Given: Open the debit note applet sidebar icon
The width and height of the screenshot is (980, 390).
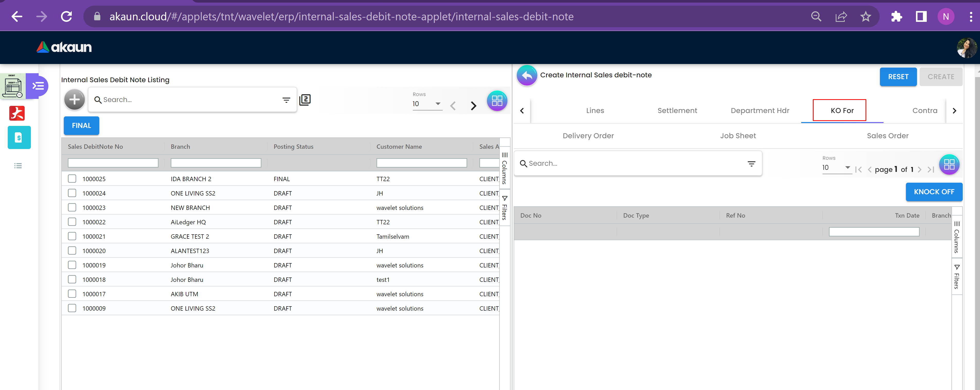Looking at the screenshot, I should point(13,86).
